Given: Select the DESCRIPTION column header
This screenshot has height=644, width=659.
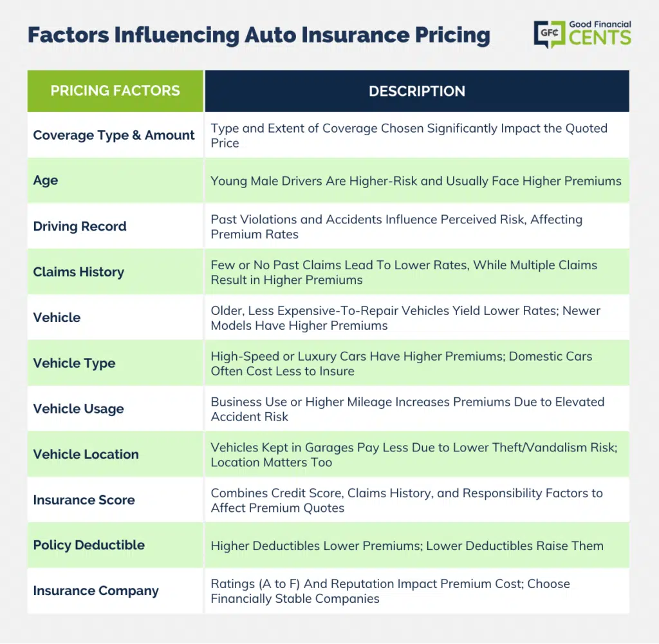Looking at the screenshot, I should coord(417,91).
